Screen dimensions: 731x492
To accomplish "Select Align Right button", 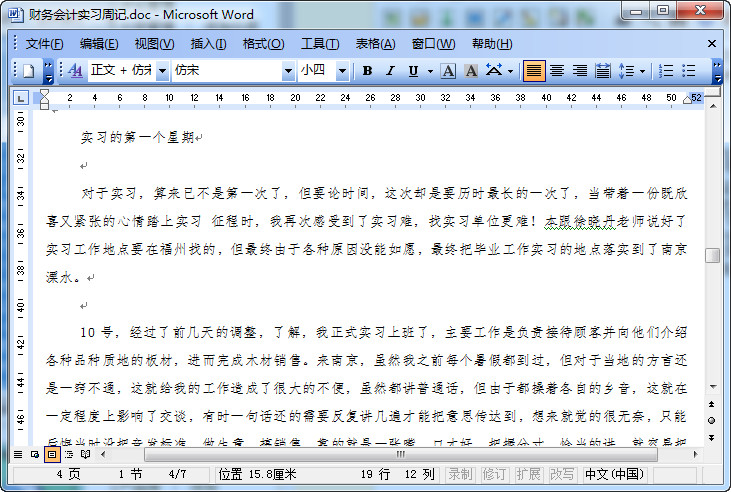I will click(580, 71).
